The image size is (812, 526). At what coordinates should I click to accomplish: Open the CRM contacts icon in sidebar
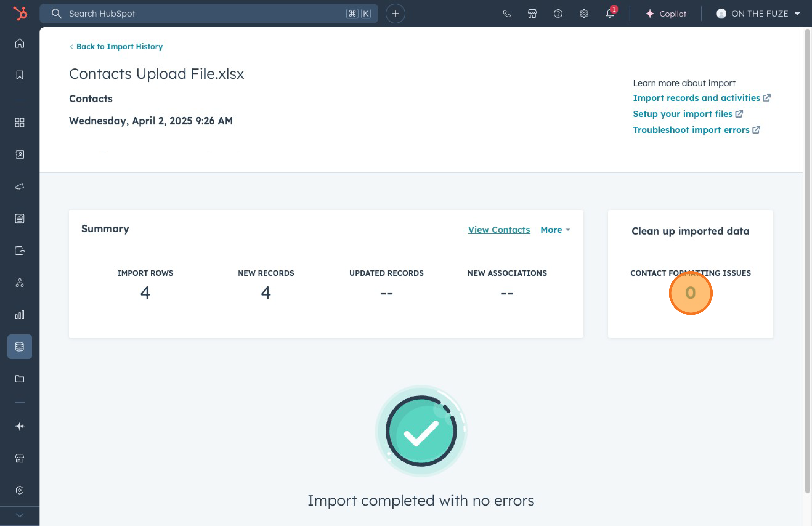20,155
